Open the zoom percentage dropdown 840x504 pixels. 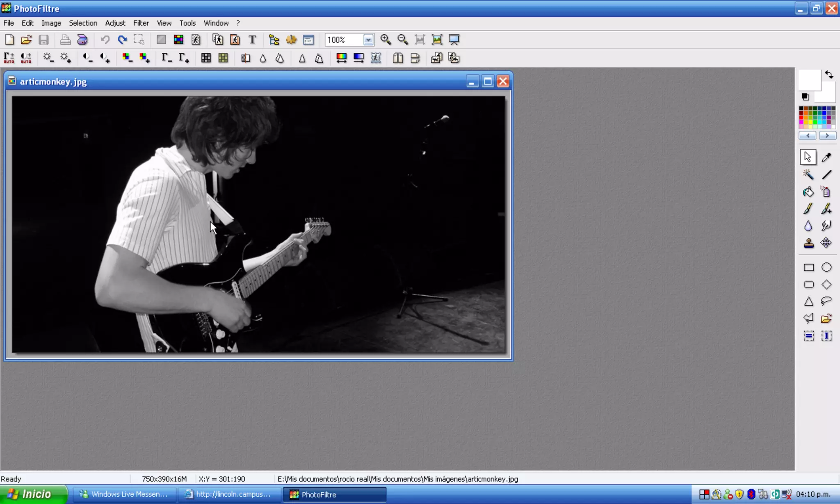pyautogui.click(x=368, y=40)
